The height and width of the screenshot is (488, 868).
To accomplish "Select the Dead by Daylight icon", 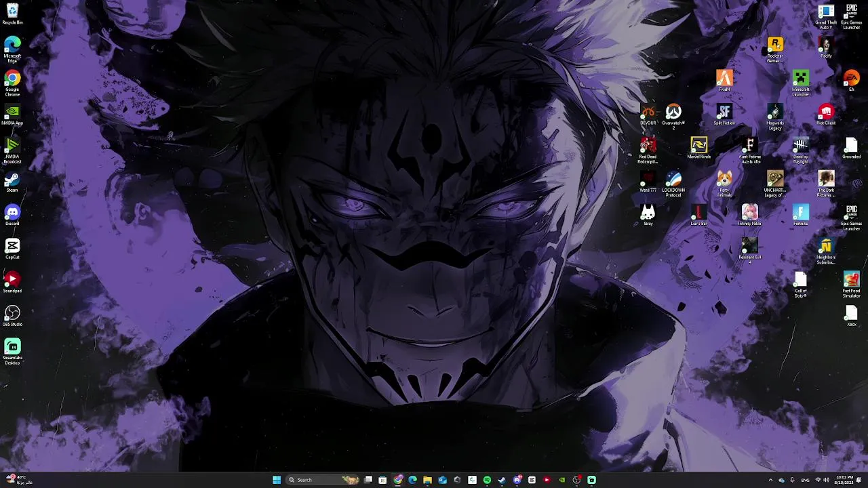I will (801, 150).
